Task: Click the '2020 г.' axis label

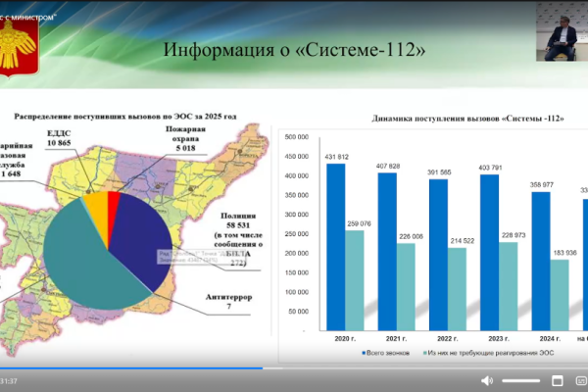Action: 345,338
